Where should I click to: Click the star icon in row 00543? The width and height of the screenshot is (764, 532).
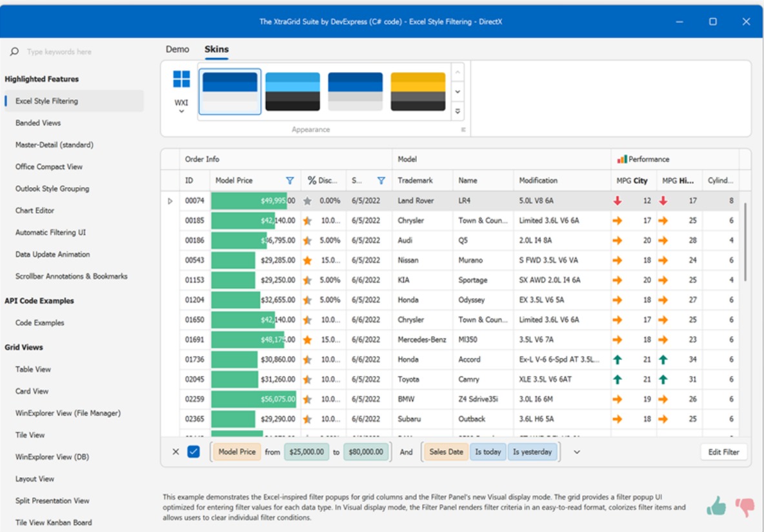(x=307, y=261)
